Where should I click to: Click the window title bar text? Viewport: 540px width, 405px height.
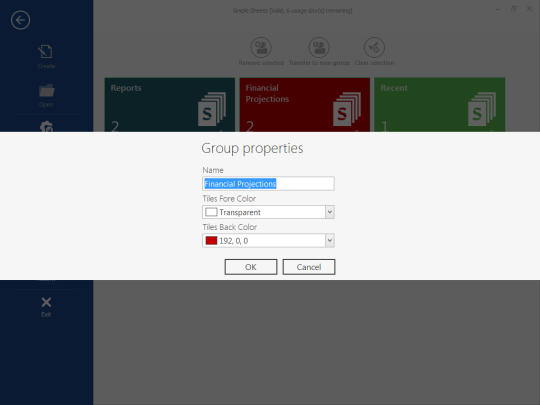coord(292,11)
